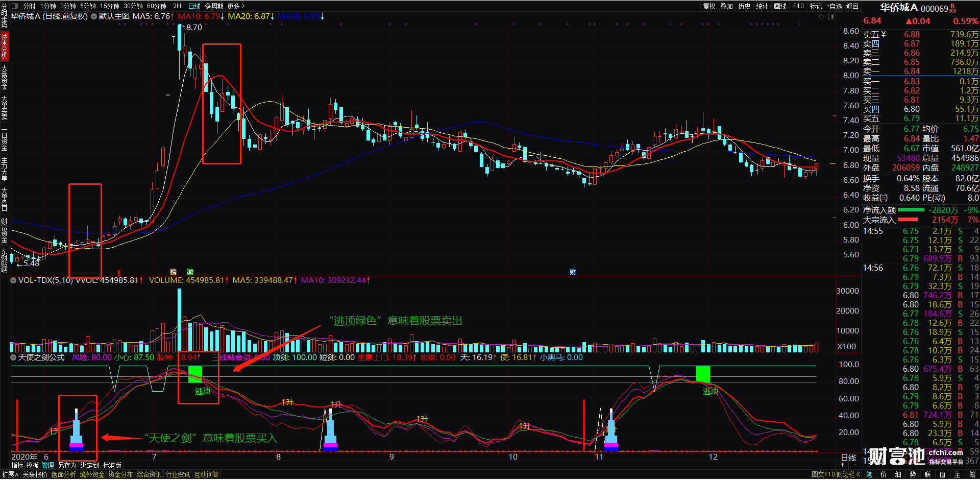The image size is (980, 480).
Task: Click the 榜 marker icon below the candles
Action: [x=174, y=272]
